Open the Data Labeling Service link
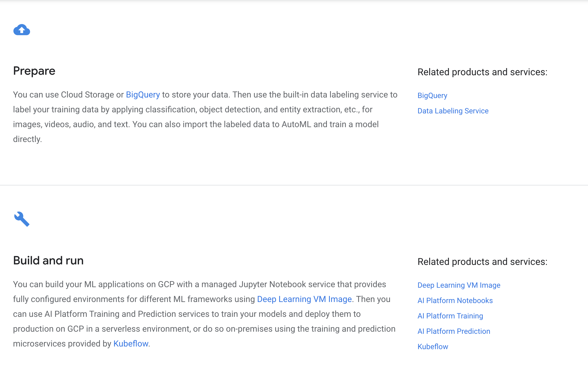Screen dimensions: 588x382 click(453, 111)
